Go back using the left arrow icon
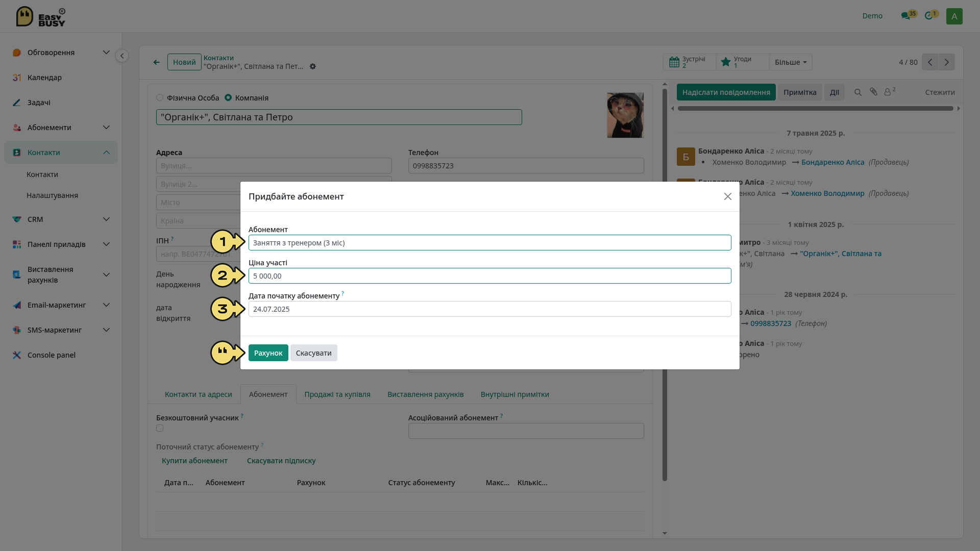The width and height of the screenshot is (980, 551). click(x=156, y=62)
